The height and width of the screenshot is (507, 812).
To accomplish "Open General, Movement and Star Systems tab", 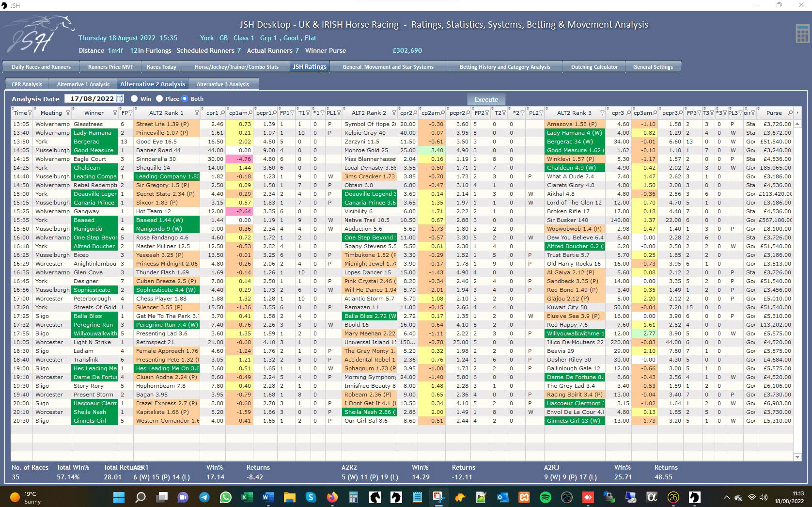I will pos(388,67).
